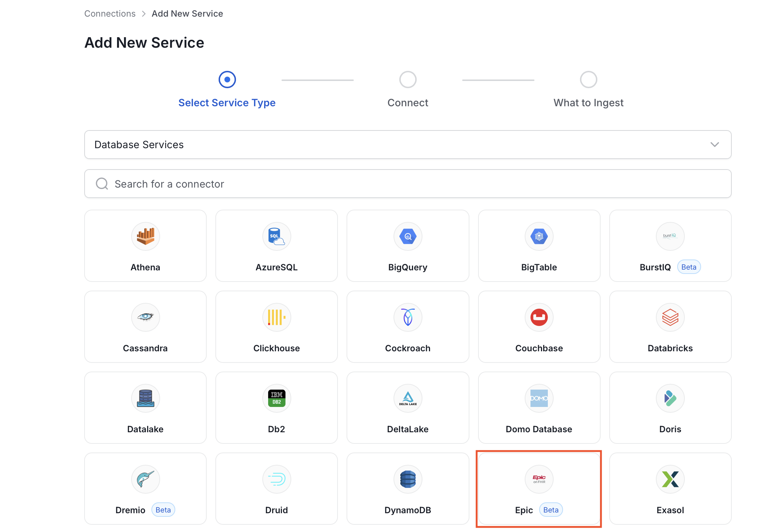The height and width of the screenshot is (532, 782).
Task: Click the Add New Service breadcrumb
Action: [x=187, y=13]
